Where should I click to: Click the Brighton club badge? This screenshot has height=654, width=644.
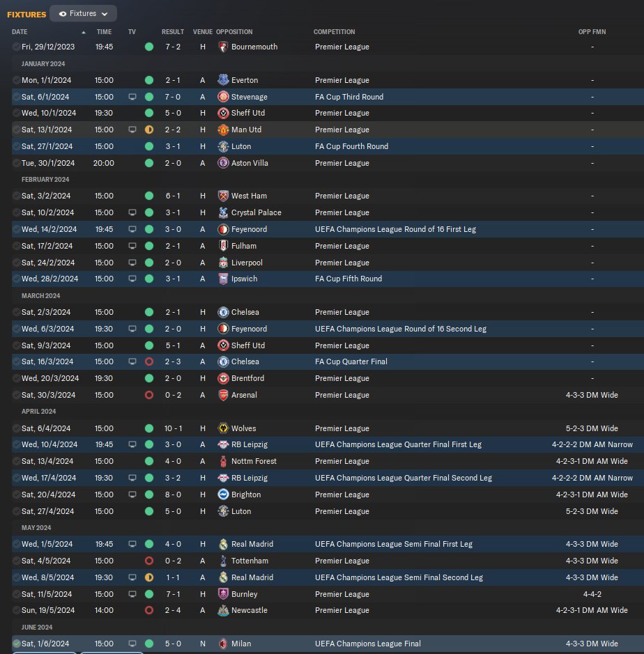(x=223, y=495)
